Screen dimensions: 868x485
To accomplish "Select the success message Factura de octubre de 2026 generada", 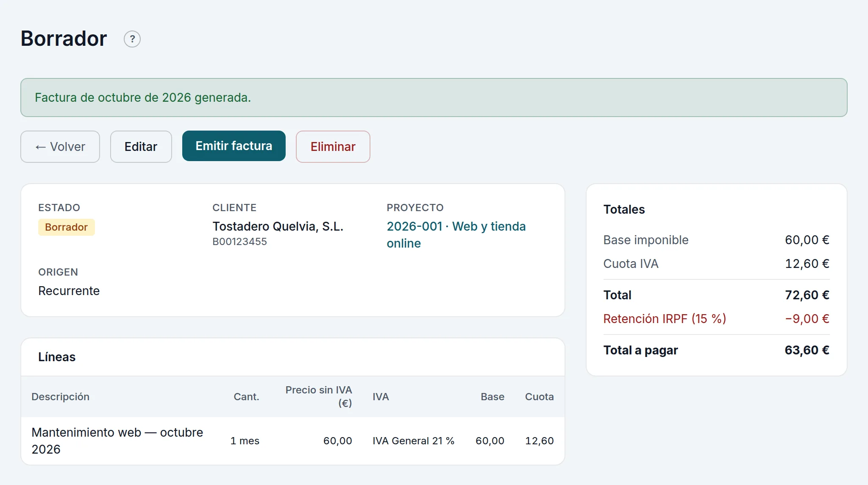I will [143, 98].
